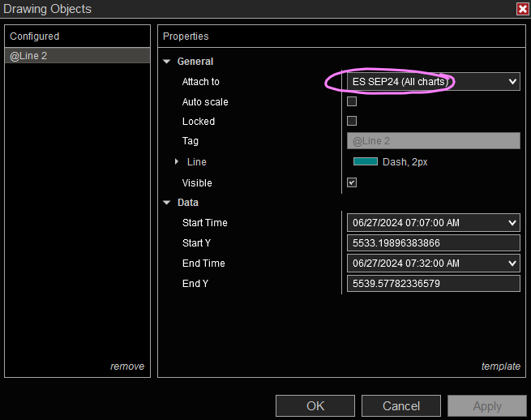531x420 pixels.
Task: Click the End Time label
Action: 203,264
